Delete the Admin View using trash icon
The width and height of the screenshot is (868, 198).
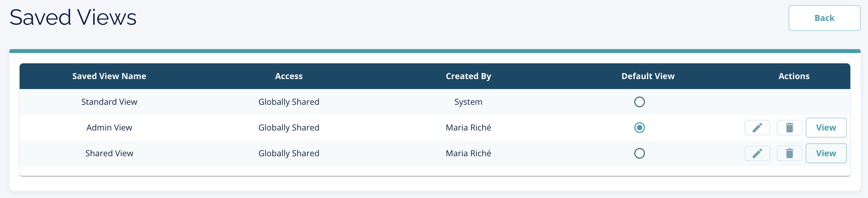[789, 128]
